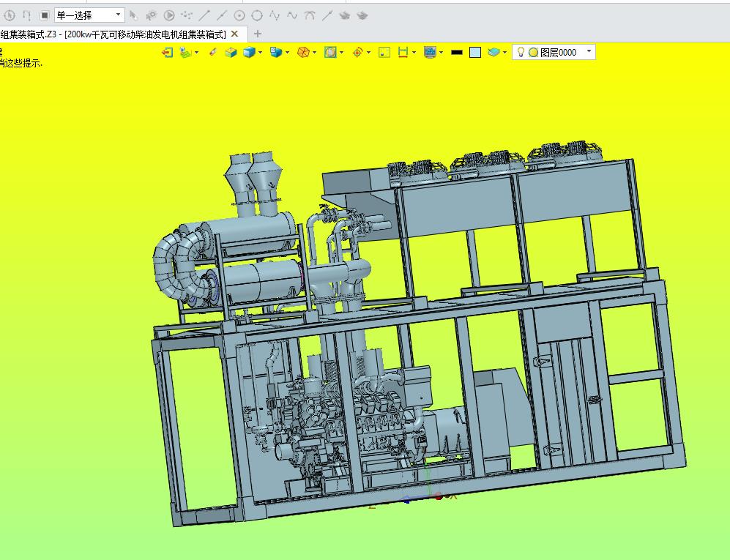The width and height of the screenshot is (730, 560).
Task: Click the wavy curve snap icon
Action: (x=292, y=15)
